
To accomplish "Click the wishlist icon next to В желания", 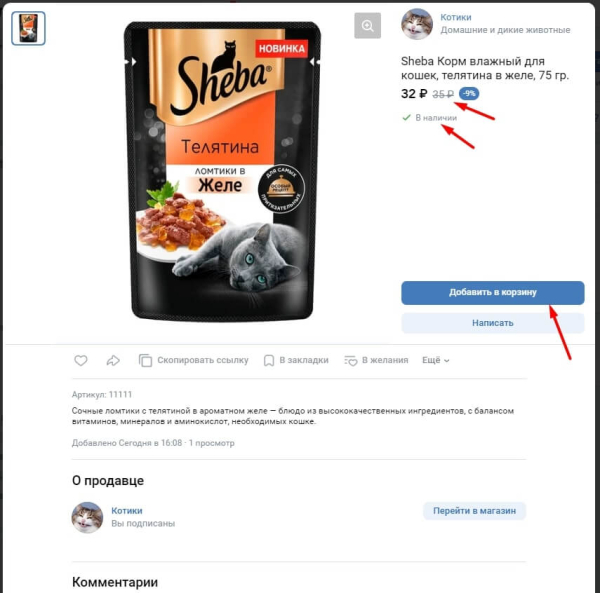I will [x=351, y=360].
